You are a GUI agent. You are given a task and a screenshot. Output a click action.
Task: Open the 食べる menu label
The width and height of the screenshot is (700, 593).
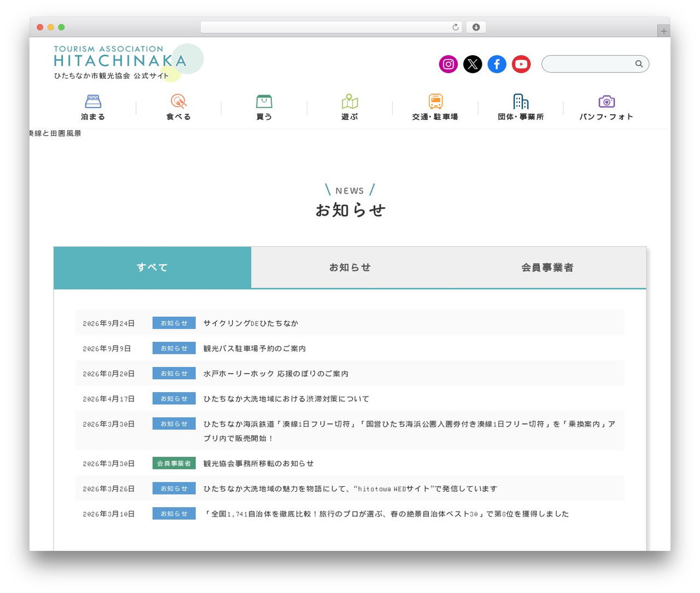point(179,117)
